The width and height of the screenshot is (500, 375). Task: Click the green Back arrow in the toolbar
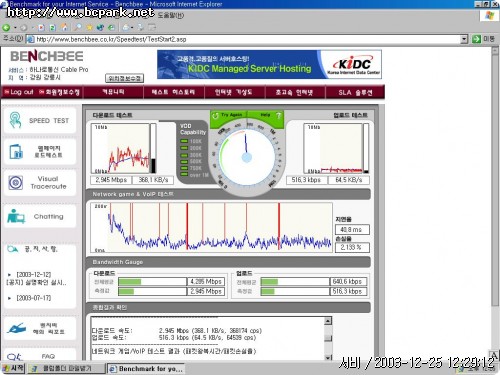[6, 28]
